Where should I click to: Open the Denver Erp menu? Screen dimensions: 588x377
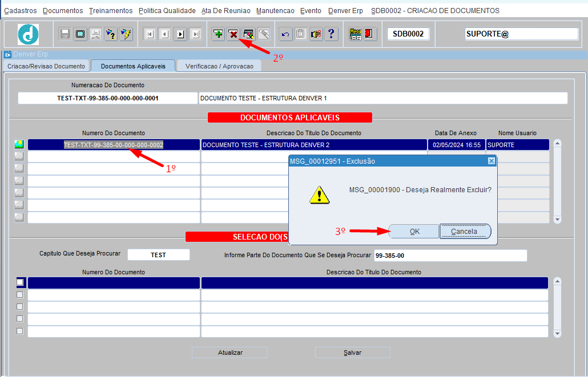(x=345, y=11)
